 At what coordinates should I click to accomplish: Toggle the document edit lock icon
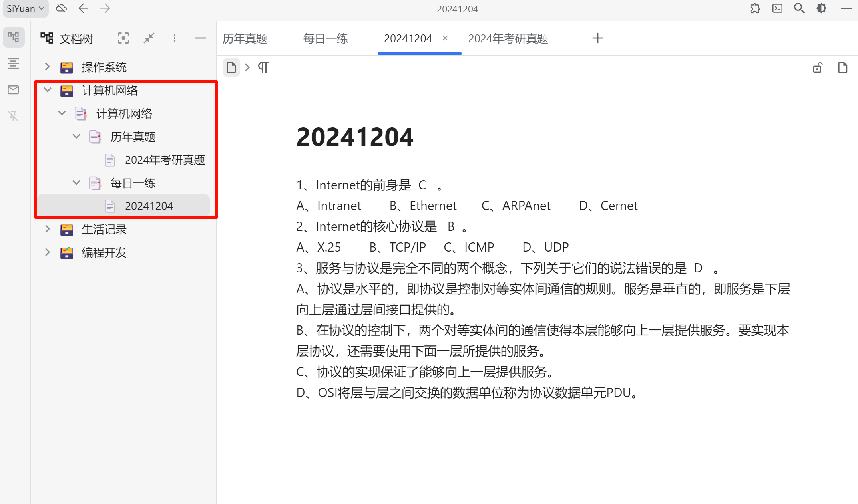click(x=818, y=68)
